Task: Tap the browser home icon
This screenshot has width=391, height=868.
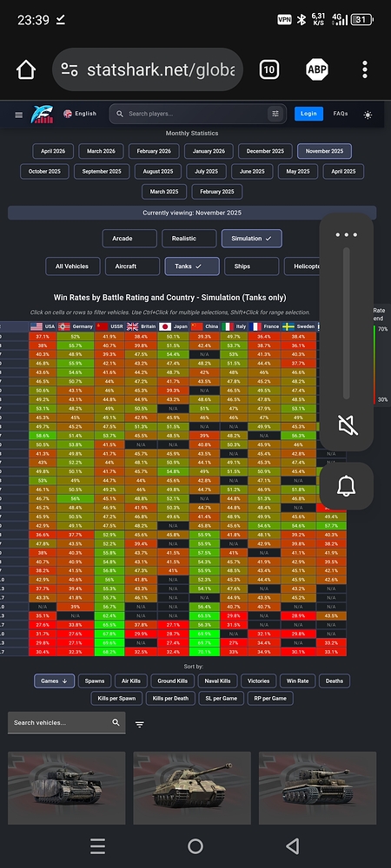Action: [26, 69]
